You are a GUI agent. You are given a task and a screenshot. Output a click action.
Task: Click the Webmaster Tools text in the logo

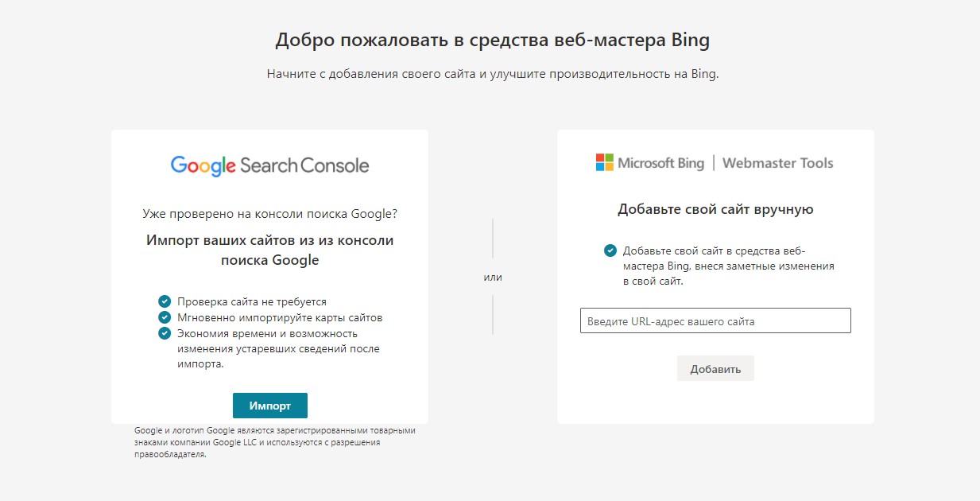tap(778, 163)
